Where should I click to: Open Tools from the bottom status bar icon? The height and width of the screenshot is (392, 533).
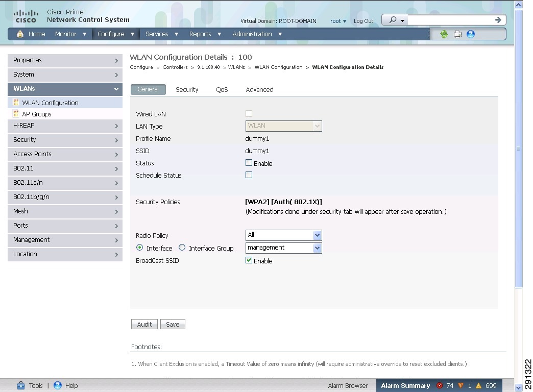(x=20, y=385)
